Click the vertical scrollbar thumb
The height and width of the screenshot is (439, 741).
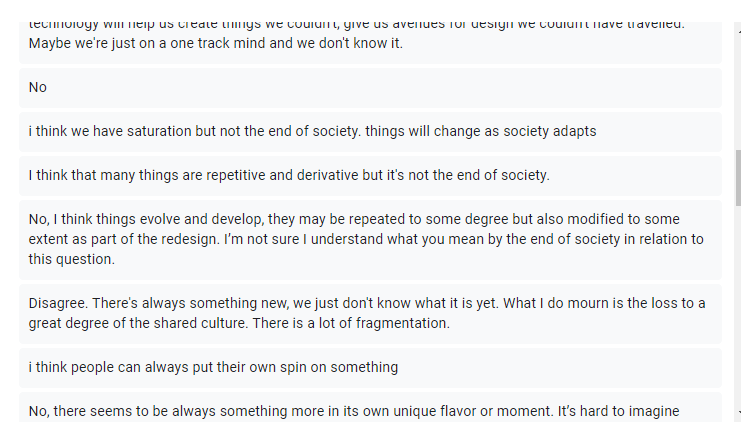click(x=737, y=177)
